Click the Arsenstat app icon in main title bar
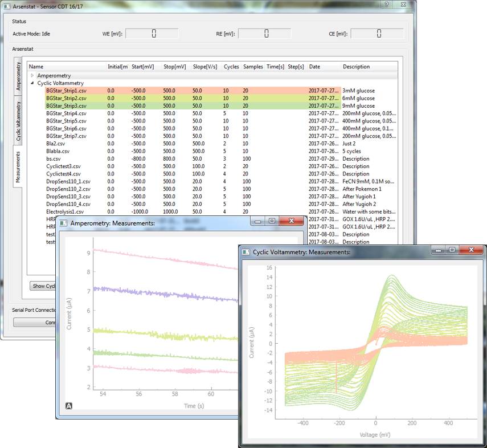The height and width of the screenshot is (448, 487). (6, 6)
